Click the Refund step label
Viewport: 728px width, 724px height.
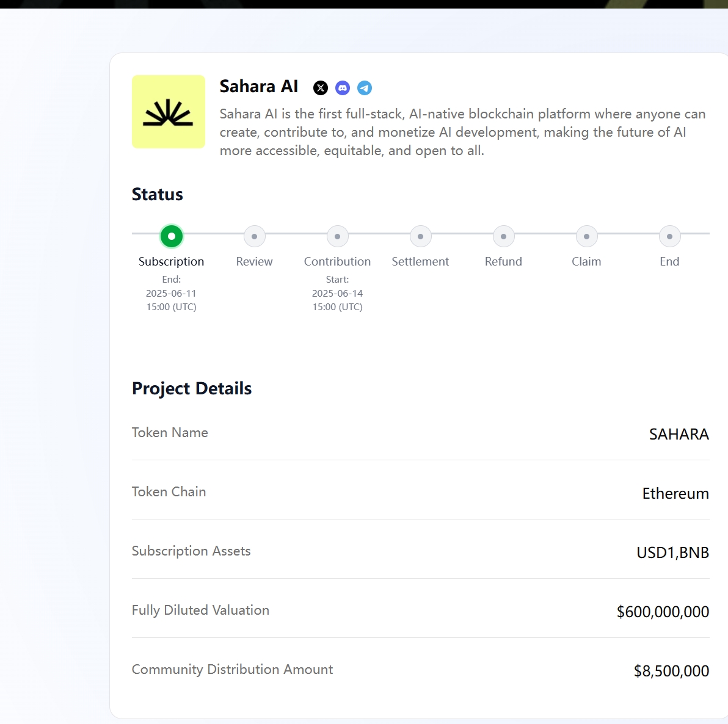503,262
